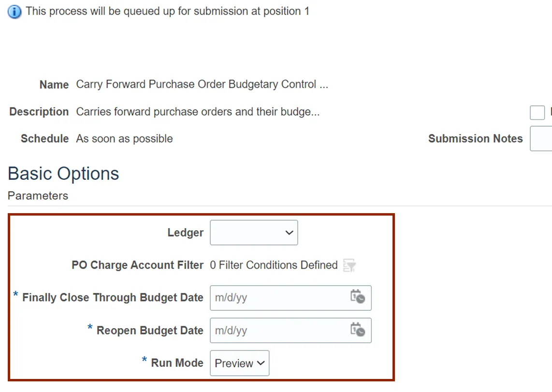Tick the checkbox right of Description
Image resolution: width=552 pixels, height=392 pixels.
537,113
